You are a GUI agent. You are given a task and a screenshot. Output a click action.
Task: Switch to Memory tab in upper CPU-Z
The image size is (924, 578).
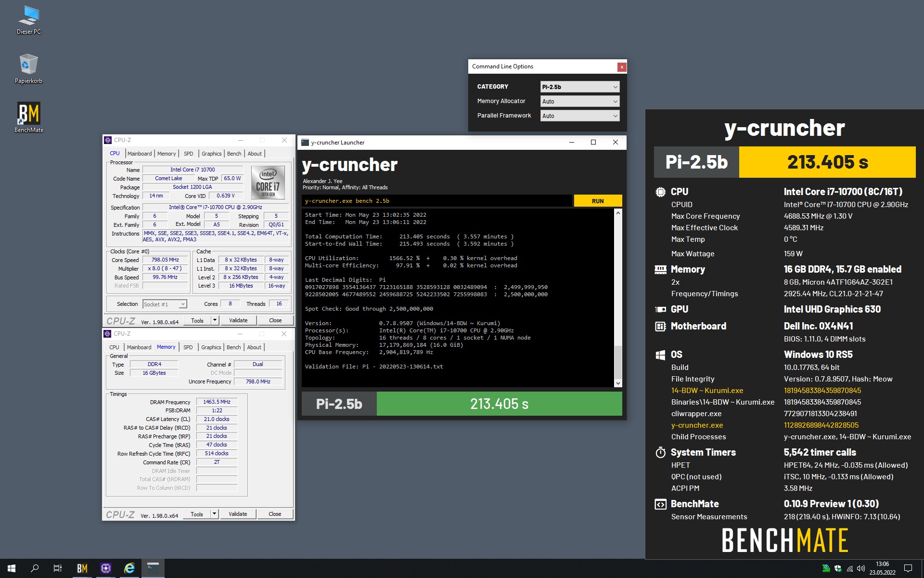167,154
